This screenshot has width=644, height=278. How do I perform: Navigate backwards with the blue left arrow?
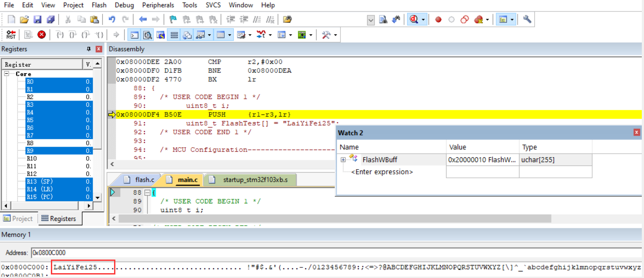[x=143, y=20]
